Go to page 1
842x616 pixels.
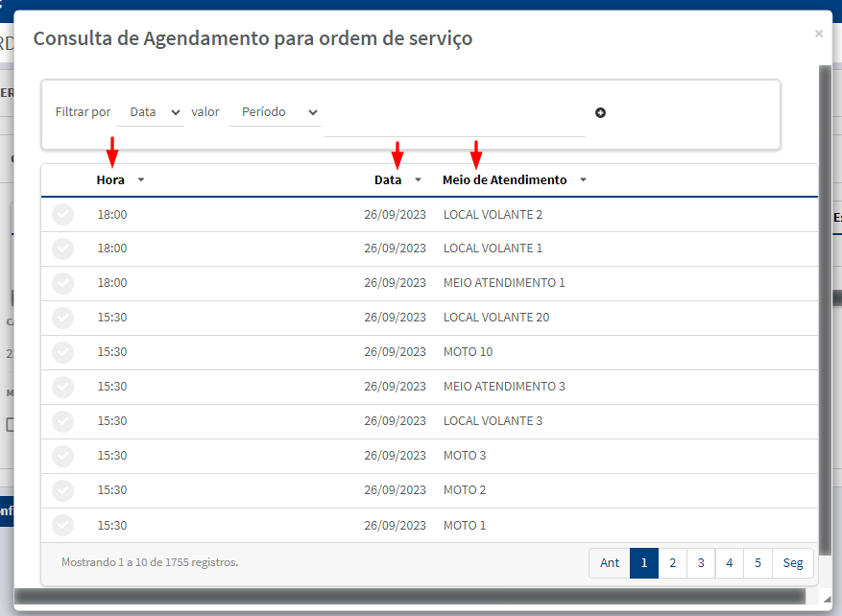(644, 563)
